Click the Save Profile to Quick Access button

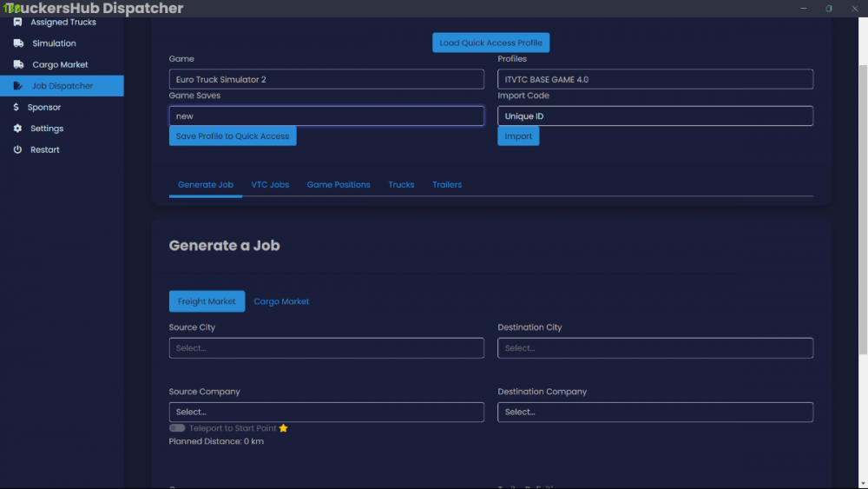(233, 136)
